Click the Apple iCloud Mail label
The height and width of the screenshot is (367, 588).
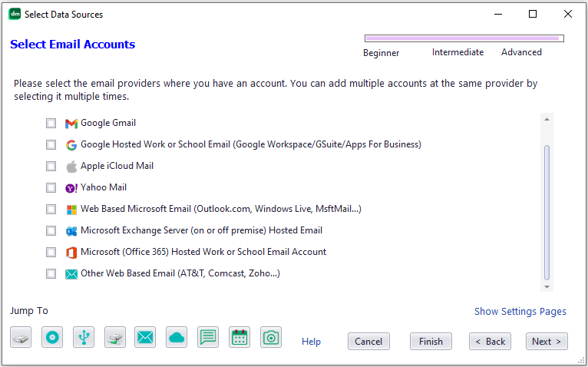pyautogui.click(x=117, y=166)
